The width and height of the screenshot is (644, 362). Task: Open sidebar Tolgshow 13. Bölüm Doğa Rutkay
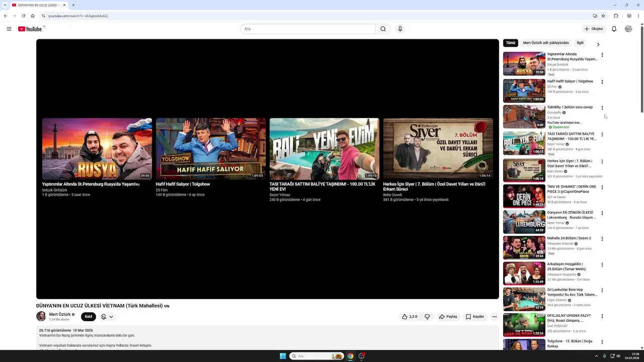tap(524, 345)
